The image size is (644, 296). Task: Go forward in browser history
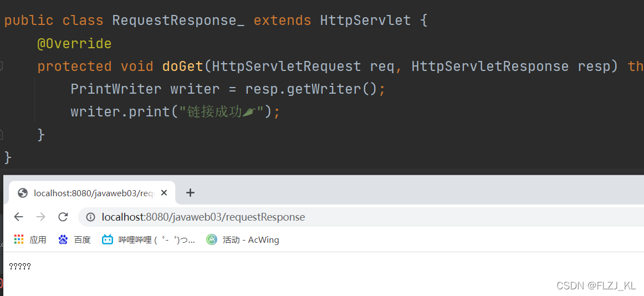tap(40, 217)
